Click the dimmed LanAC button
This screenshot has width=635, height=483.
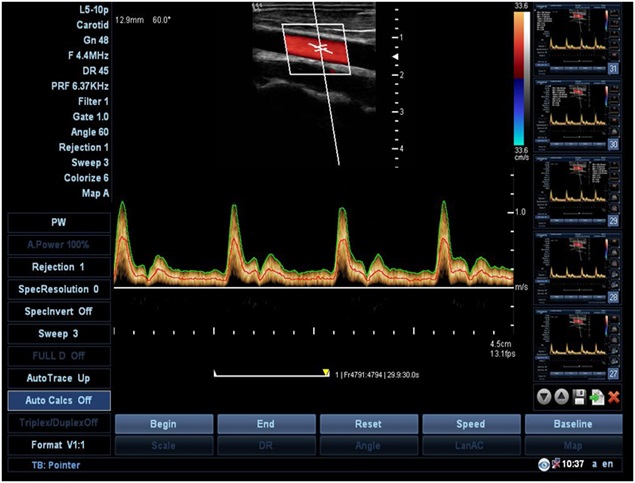coord(471,445)
